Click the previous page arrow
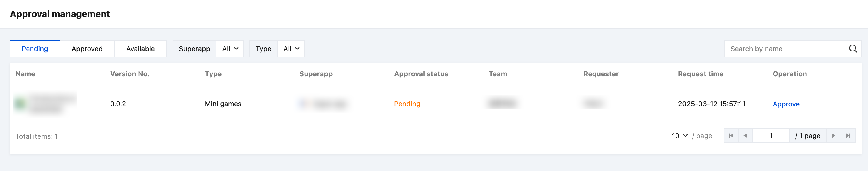868x171 pixels. point(745,136)
